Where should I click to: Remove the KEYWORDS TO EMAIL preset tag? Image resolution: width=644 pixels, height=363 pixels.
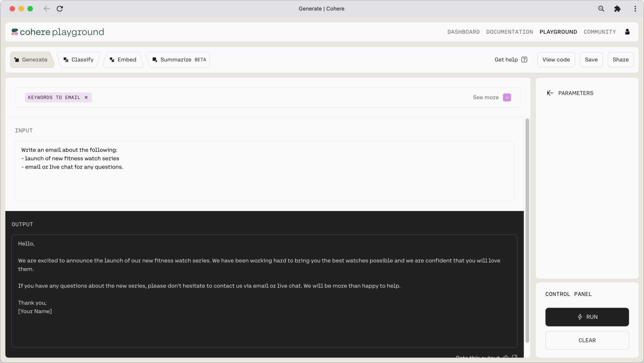coord(86,97)
